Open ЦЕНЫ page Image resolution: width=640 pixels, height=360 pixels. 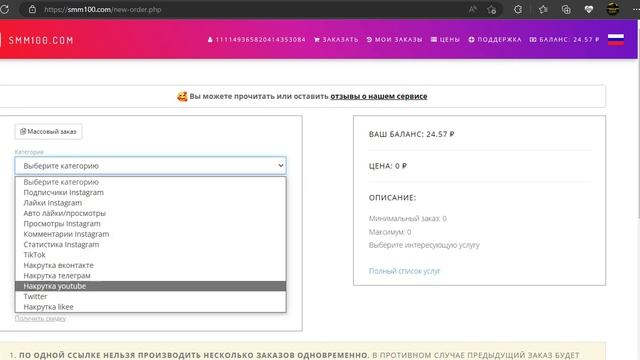445,40
